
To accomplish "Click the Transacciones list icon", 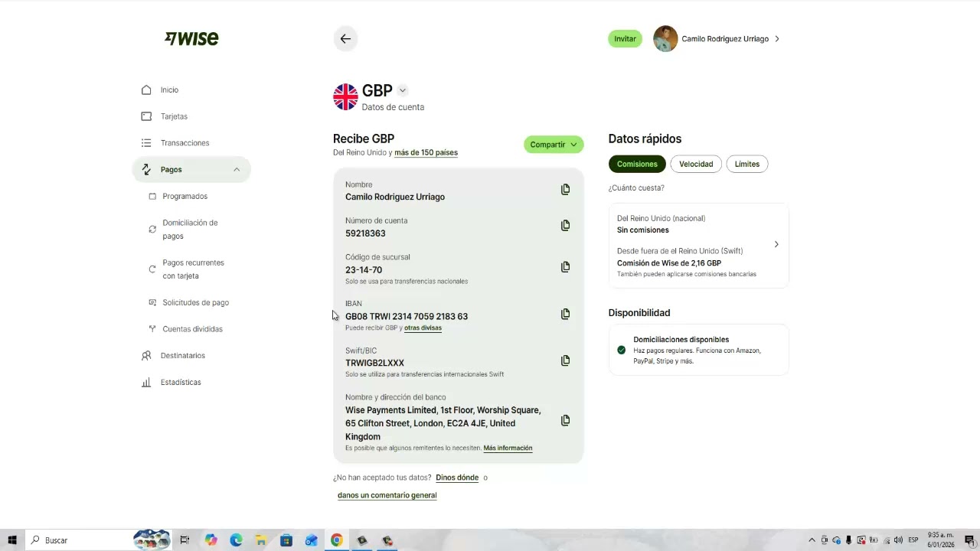I will click(x=146, y=143).
